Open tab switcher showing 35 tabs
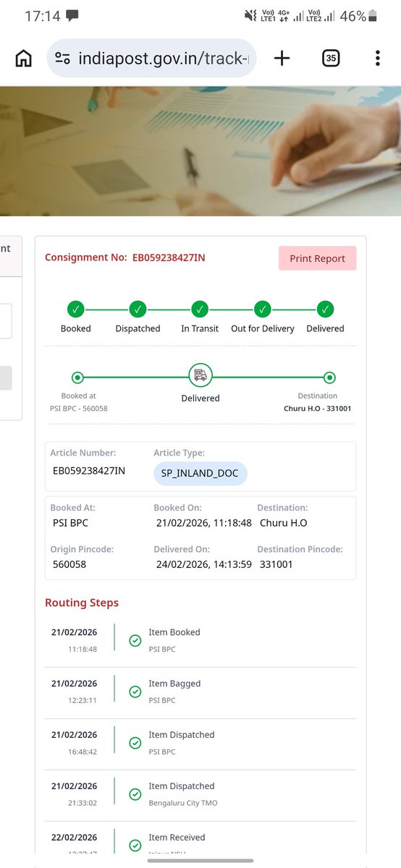Screen dimensions: 401x868 coord(331,59)
